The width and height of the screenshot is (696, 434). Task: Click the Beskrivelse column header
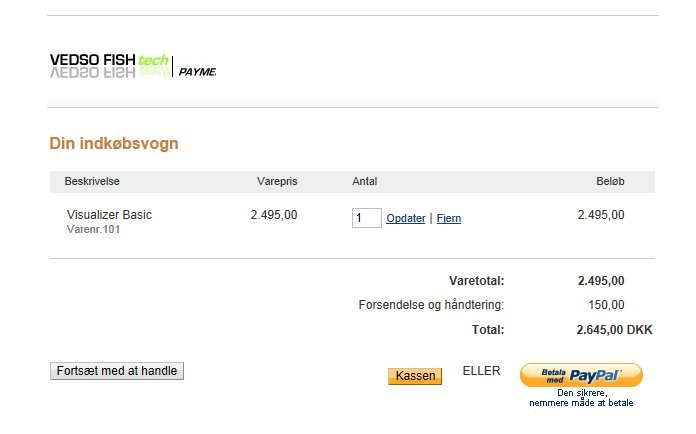[x=92, y=181]
